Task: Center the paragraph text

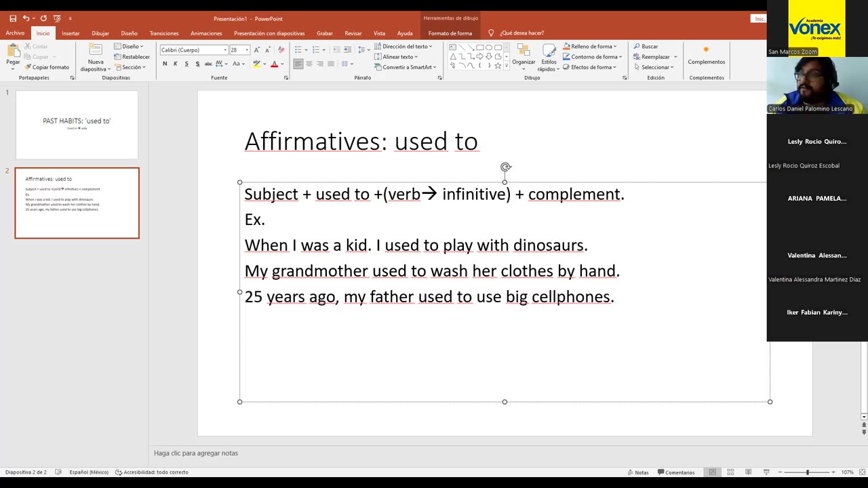Action: pos(309,64)
